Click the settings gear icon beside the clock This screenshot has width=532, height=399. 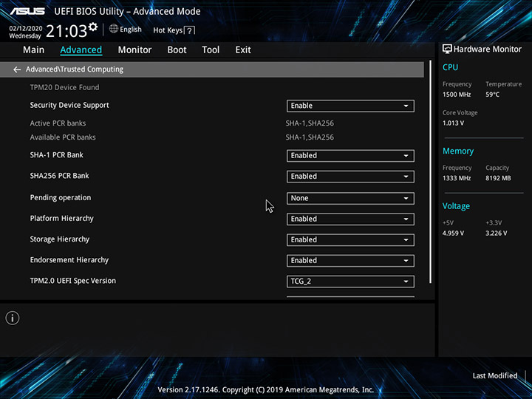pos(92,27)
